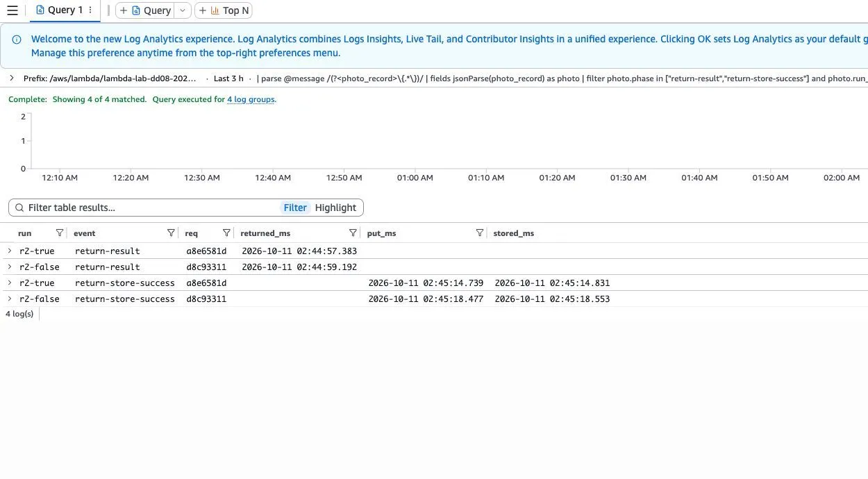Click the stored_ms column header
868x479 pixels.
[514, 233]
